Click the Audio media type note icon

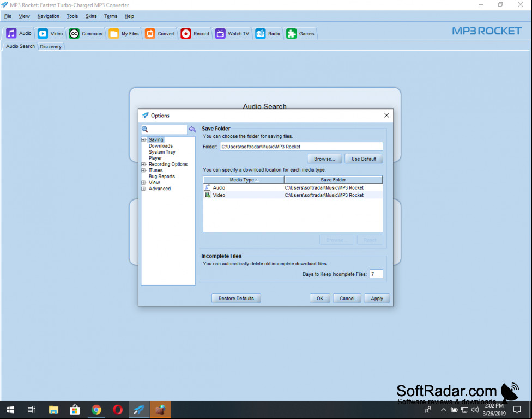click(x=207, y=187)
